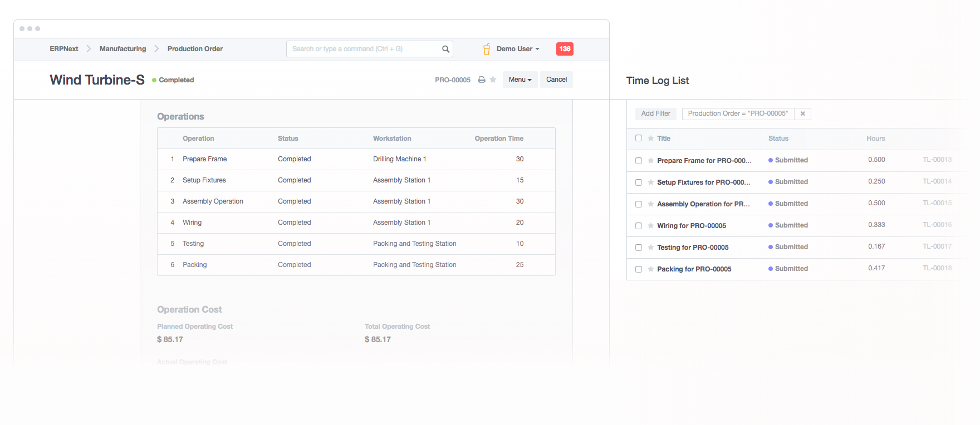980x425 pixels.
Task: Click the search magnifier icon
Action: pyautogui.click(x=445, y=49)
